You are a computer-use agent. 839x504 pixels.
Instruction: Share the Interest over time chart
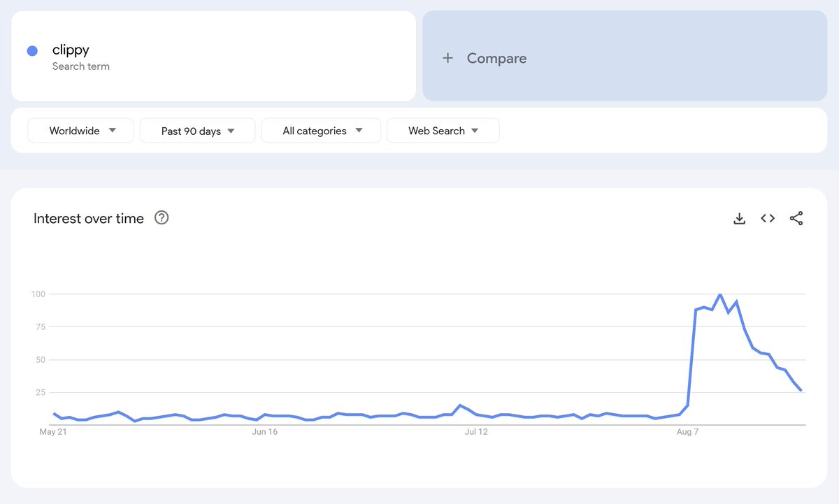pyautogui.click(x=796, y=218)
